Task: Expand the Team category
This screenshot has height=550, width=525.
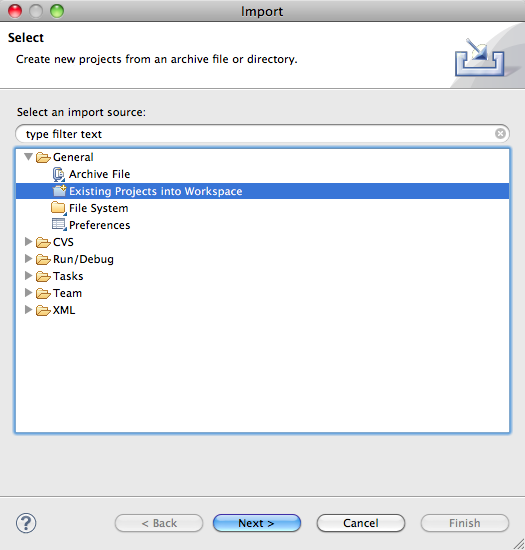Action: tap(28, 293)
